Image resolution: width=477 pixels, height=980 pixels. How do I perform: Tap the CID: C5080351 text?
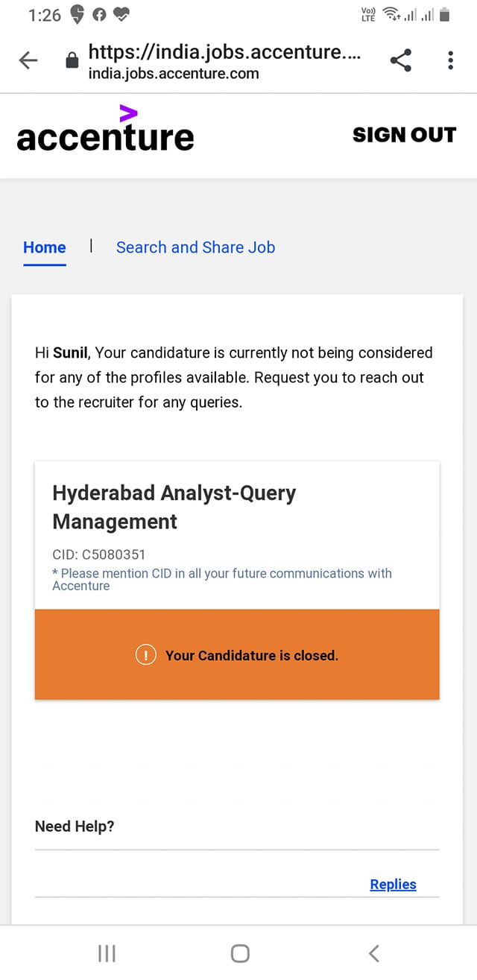click(x=99, y=554)
